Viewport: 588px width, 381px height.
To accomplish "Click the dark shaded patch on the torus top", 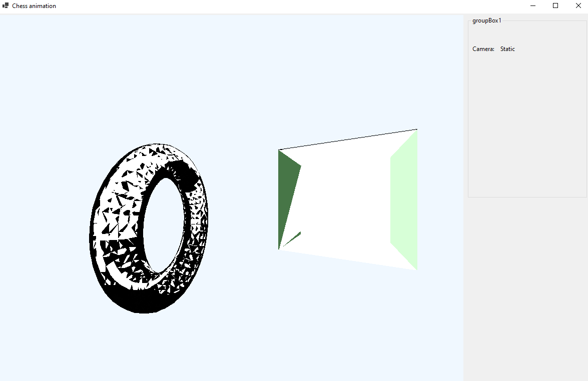I will 184,175.
